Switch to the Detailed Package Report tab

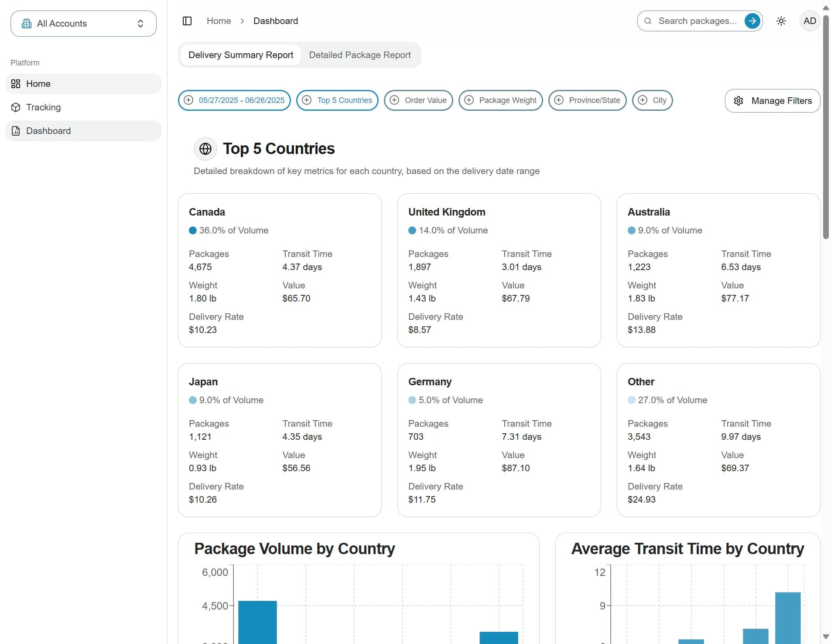pos(360,55)
